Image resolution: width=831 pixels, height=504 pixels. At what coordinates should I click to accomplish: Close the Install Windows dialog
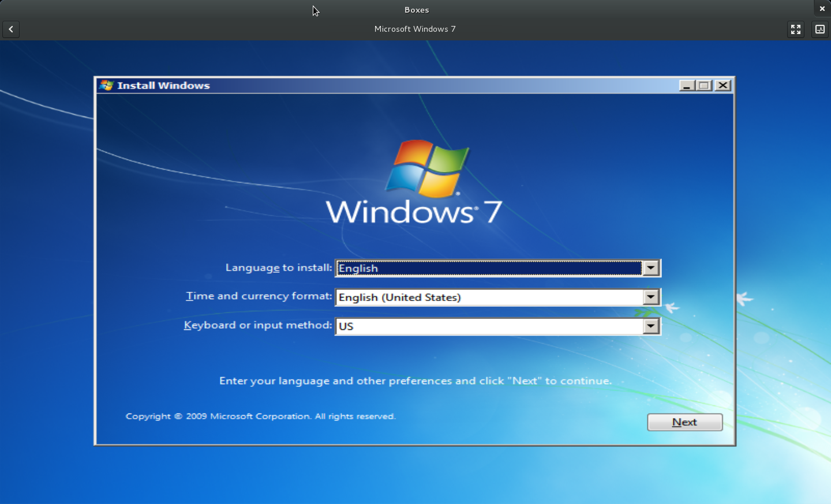coord(723,85)
